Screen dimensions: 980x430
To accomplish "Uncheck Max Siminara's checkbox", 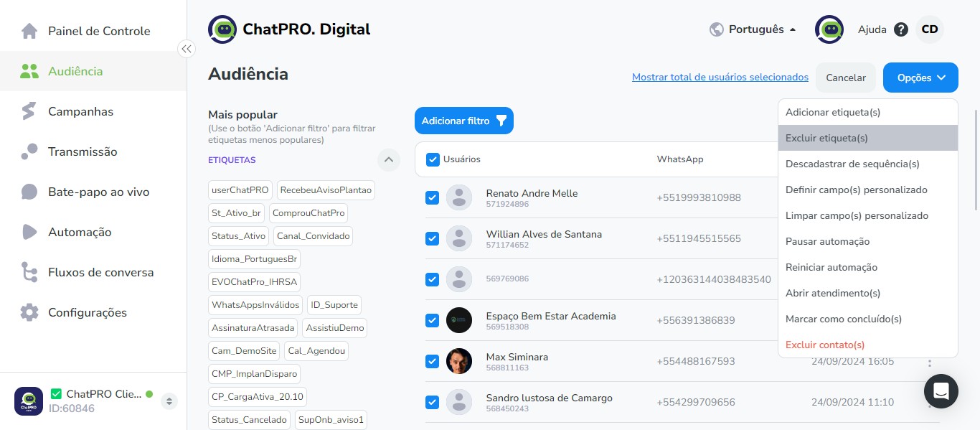I will [x=432, y=361].
